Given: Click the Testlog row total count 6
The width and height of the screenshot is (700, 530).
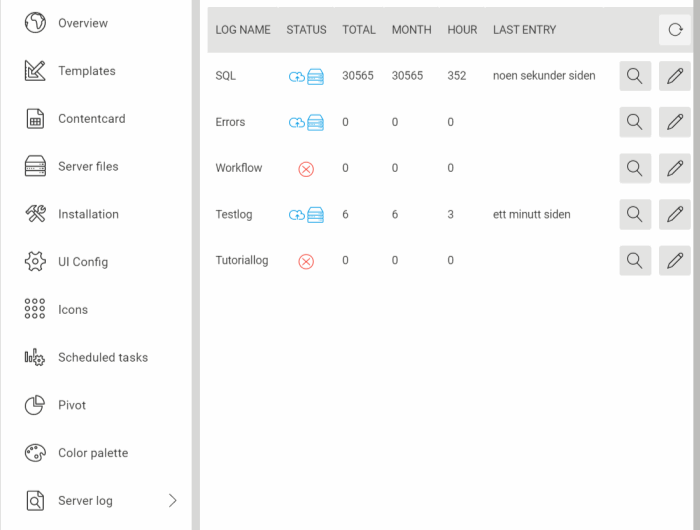Looking at the screenshot, I should [x=346, y=214].
